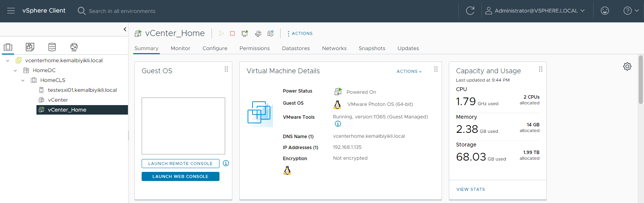Open summary page settings gear
Image resolution: width=644 pixels, height=203 pixels.
[x=627, y=66]
